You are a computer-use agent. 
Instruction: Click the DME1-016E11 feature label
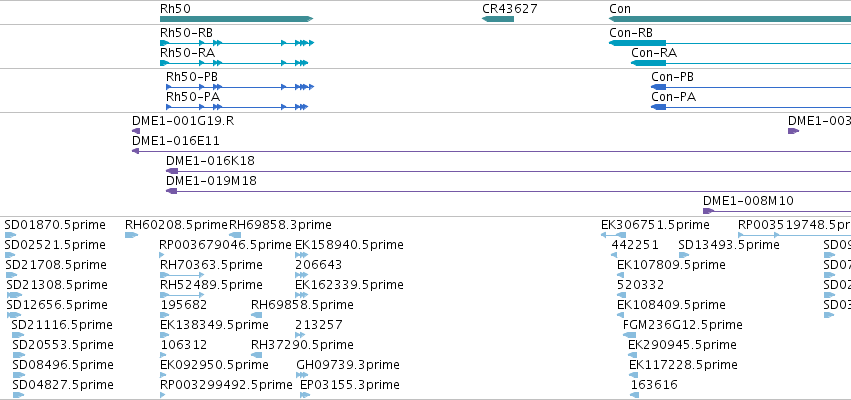(176, 141)
